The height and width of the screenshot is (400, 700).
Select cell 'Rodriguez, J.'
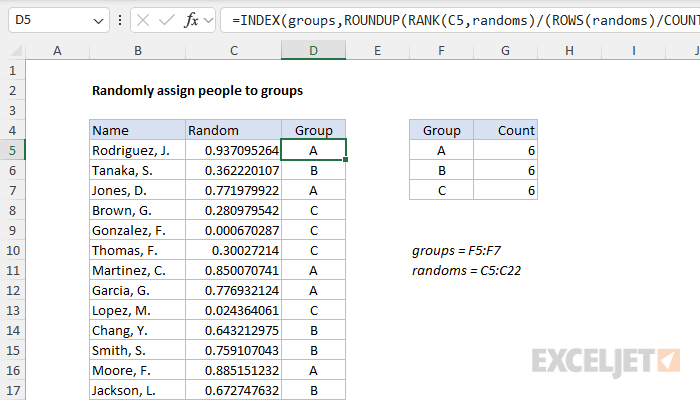pos(138,150)
